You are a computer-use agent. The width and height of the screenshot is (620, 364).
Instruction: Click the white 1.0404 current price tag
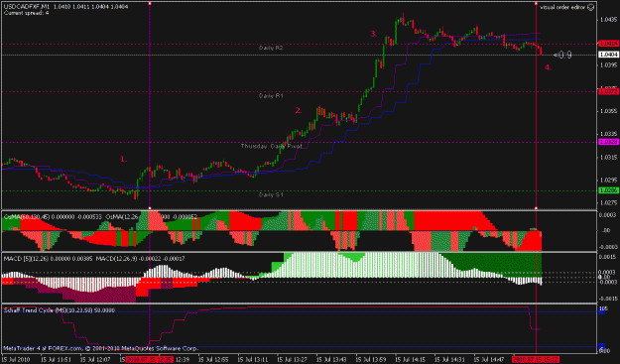(608, 55)
